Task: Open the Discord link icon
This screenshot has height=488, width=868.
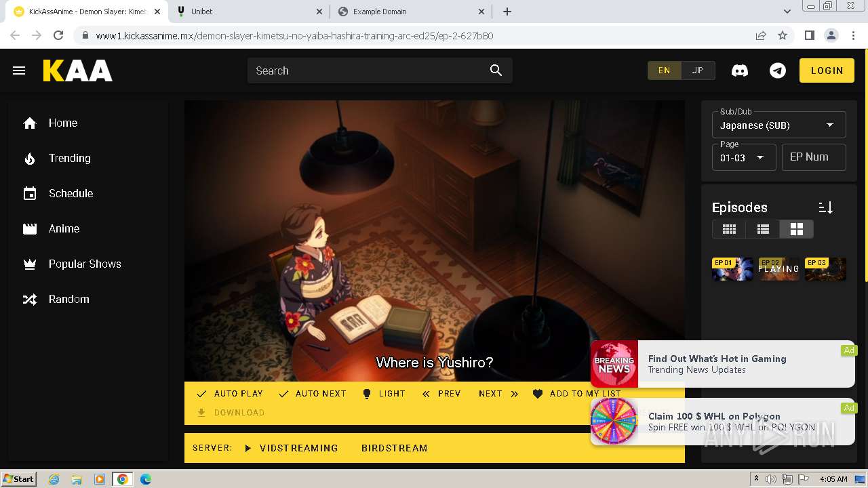Action: coord(740,70)
